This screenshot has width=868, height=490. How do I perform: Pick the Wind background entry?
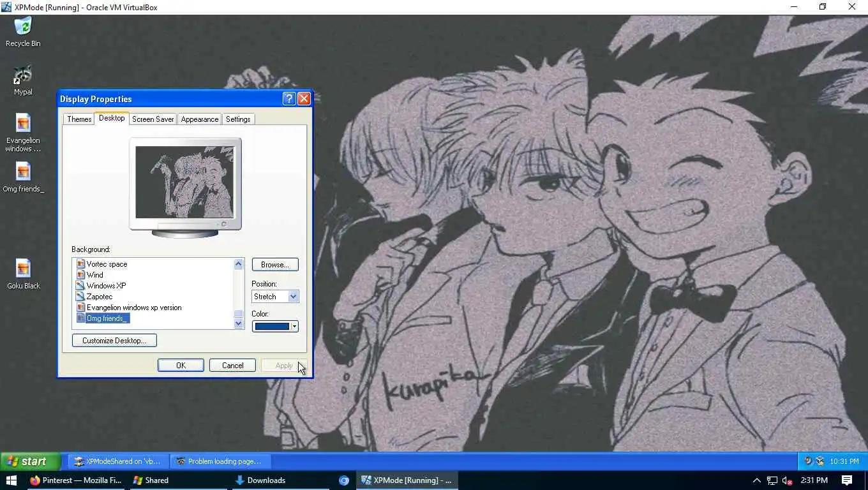(94, 275)
